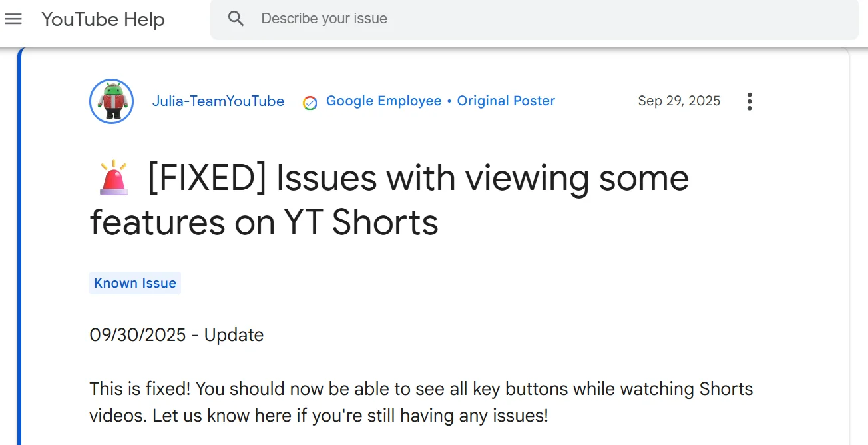
Task: Click the blue left border of post
Action: click(20, 266)
